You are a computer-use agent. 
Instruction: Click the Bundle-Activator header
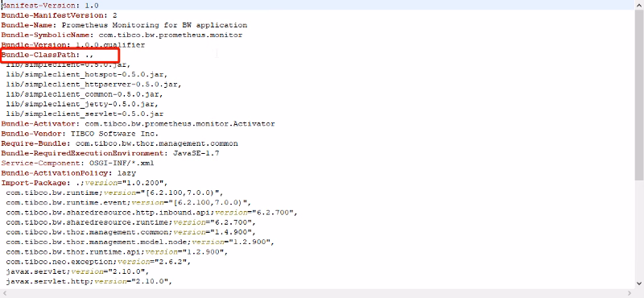click(x=41, y=124)
